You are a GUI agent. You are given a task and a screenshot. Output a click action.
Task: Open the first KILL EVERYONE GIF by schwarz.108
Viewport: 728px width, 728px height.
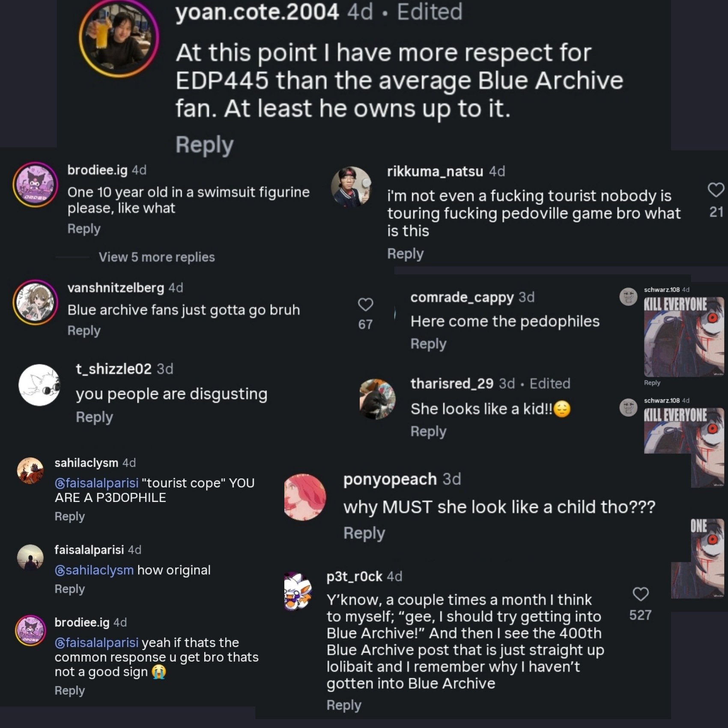coord(684,337)
